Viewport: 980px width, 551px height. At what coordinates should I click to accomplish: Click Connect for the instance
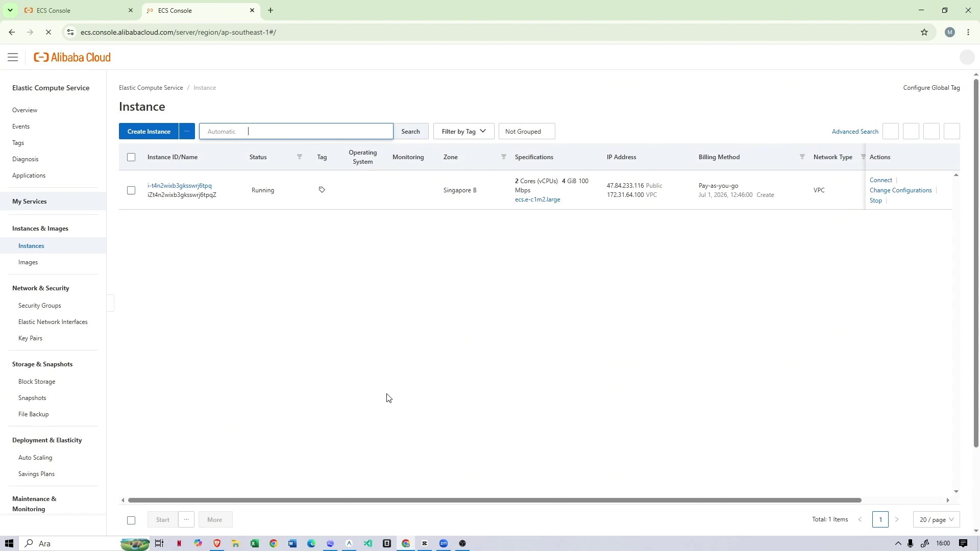click(880, 180)
